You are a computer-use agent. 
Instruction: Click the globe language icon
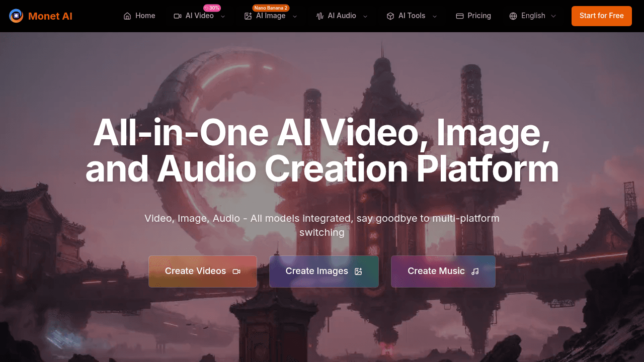tap(513, 16)
